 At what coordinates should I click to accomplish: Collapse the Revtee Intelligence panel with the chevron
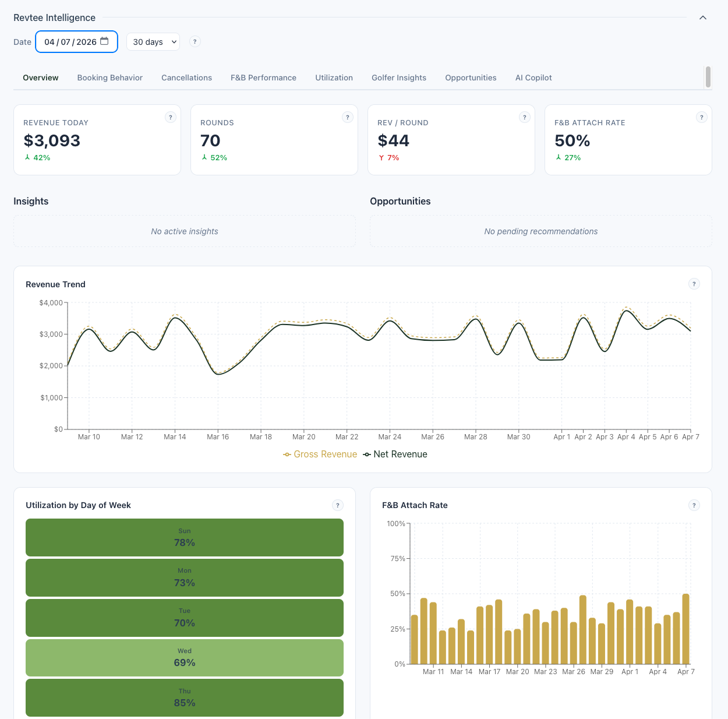click(703, 17)
